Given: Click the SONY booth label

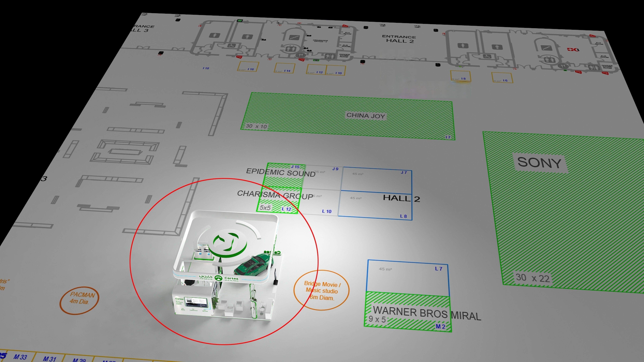Looking at the screenshot, I should [x=539, y=163].
